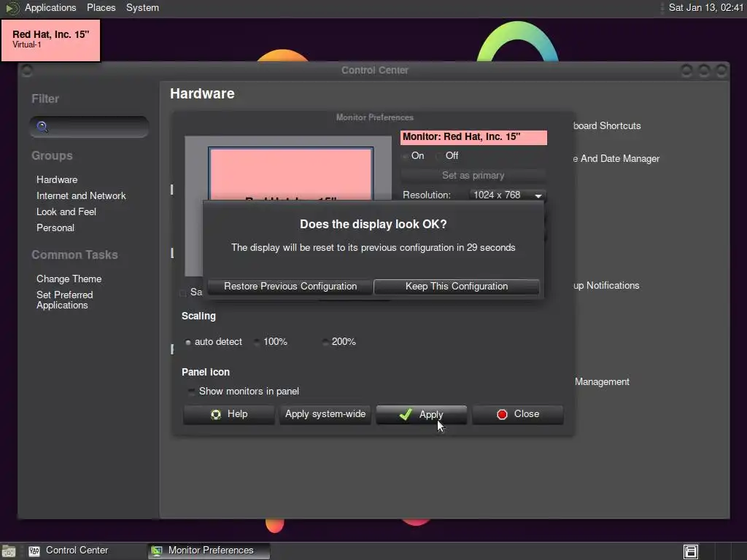Click the lifebuoy icon on Help button
Image resolution: width=747 pixels, height=560 pixels.
[x=216, y=414]
